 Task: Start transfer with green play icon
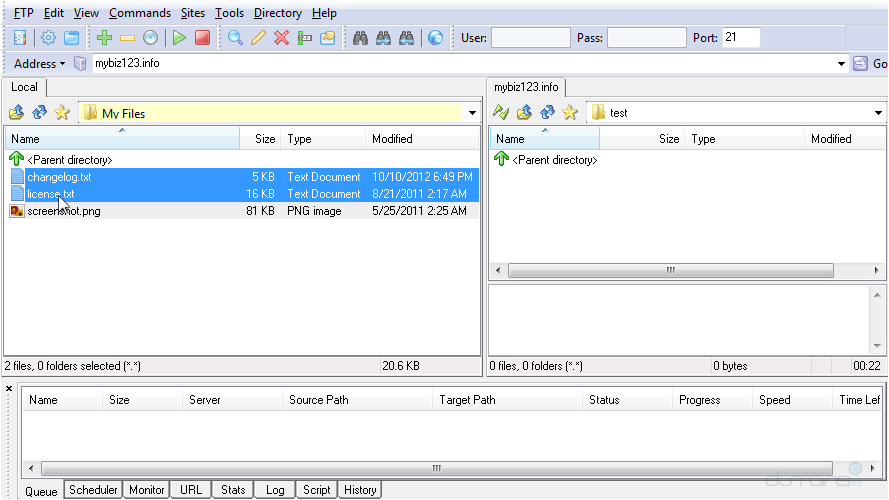coord(179,38)
